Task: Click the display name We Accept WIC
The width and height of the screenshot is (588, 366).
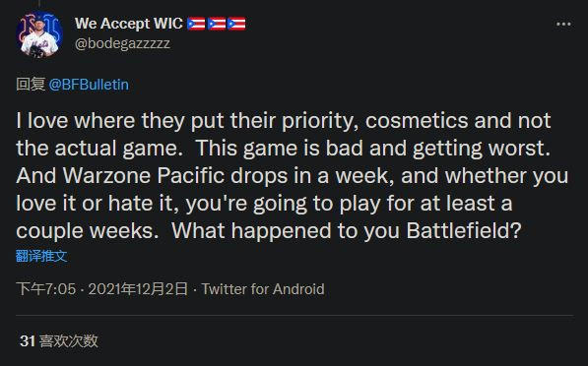Action: tap(129, 24)
